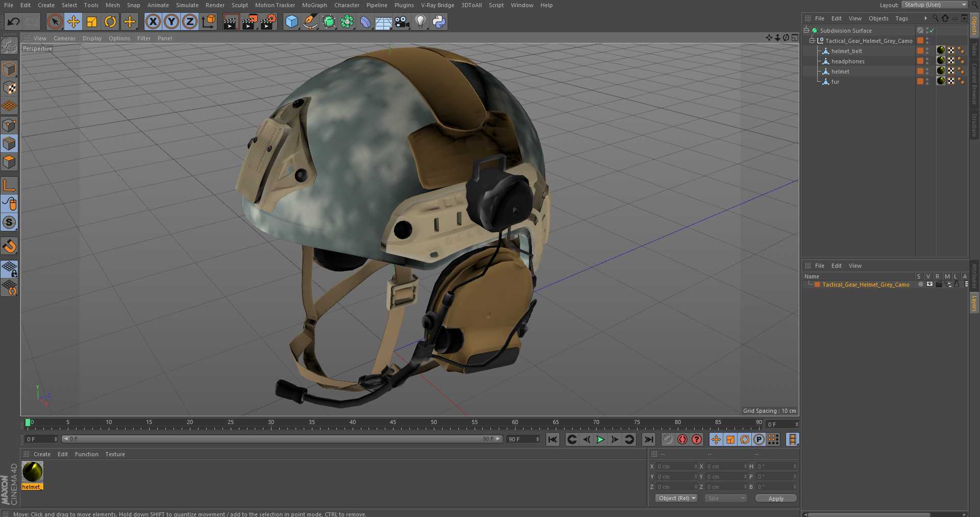This screenshot has height=517, width=980.
Task: Toggle Z axis lock
Action: 190,21
